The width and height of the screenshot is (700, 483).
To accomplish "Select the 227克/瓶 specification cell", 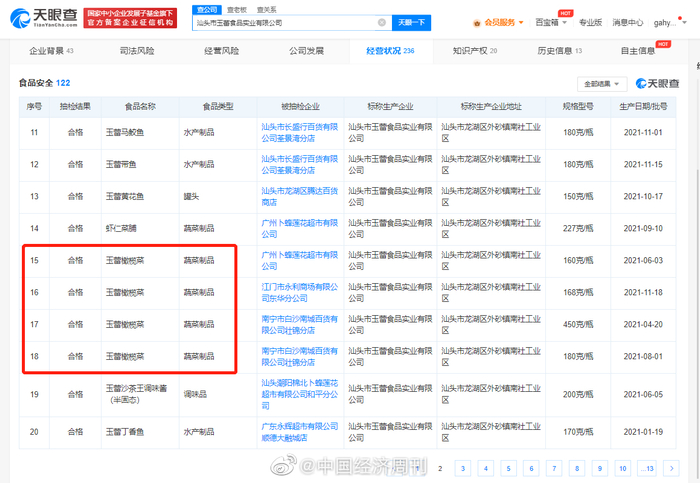I will (x=578, y=229).
